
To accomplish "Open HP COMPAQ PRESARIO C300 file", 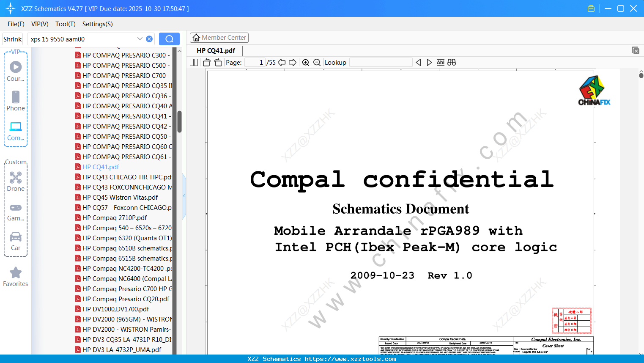I will (123, 55).
